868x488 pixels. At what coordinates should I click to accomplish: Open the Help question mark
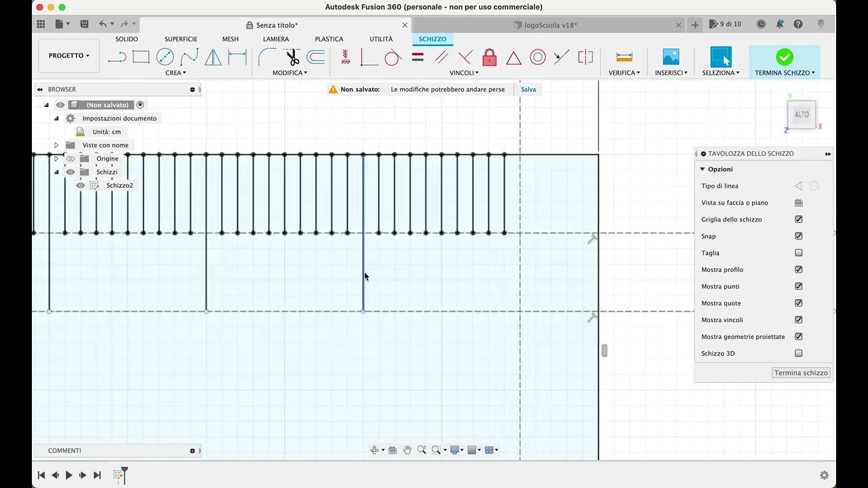pyautogui.click(x=798, y=24)
